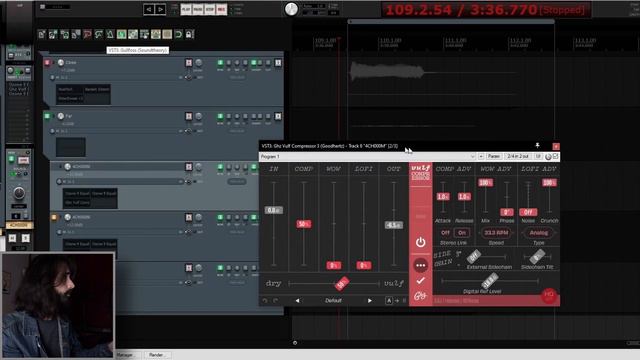Click the LOFI 0% slider handle

pos(363,266)
